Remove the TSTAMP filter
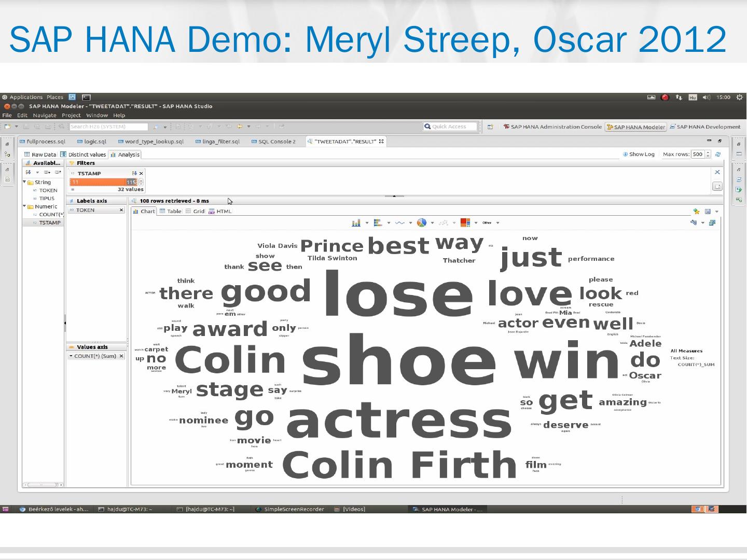The height and width of the screenshot is (560, 747). [141, 173]
